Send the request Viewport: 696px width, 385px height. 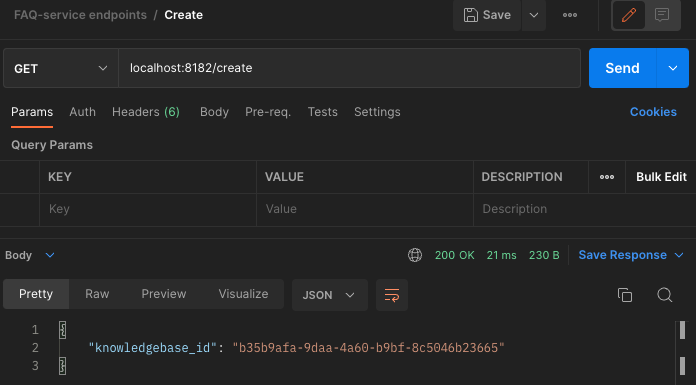tap(622, 68)
